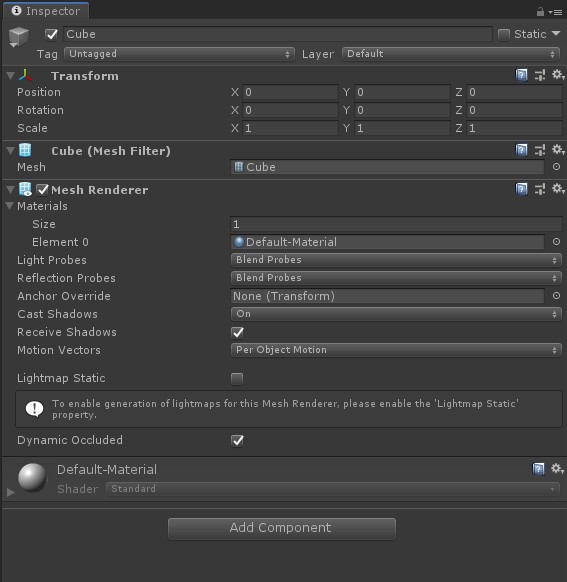Image resolution: width=567 pixels, height=582 pixels.
Task: Click the Add Component button
Action: tap(282, 529)
